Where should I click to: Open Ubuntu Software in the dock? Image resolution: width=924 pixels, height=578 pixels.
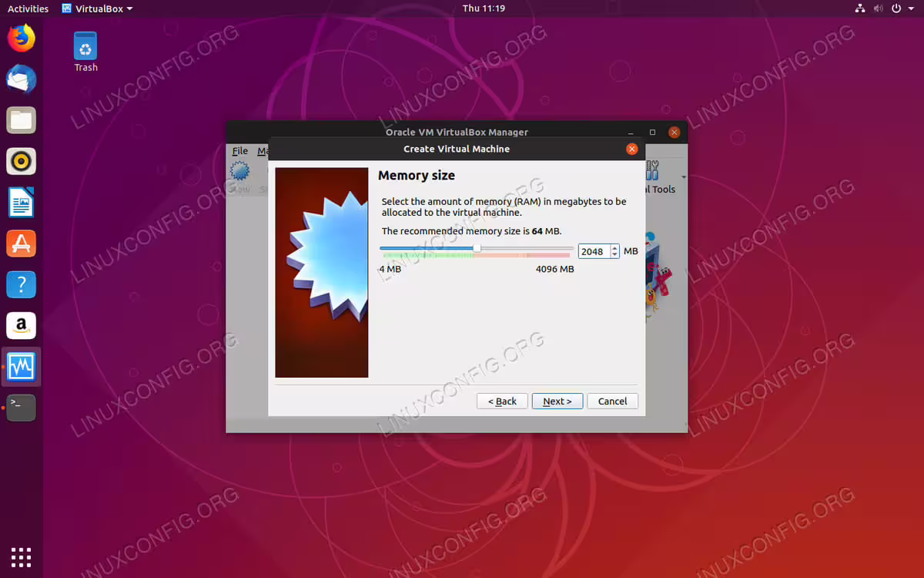pyautogui.click(x=22, y=244)
